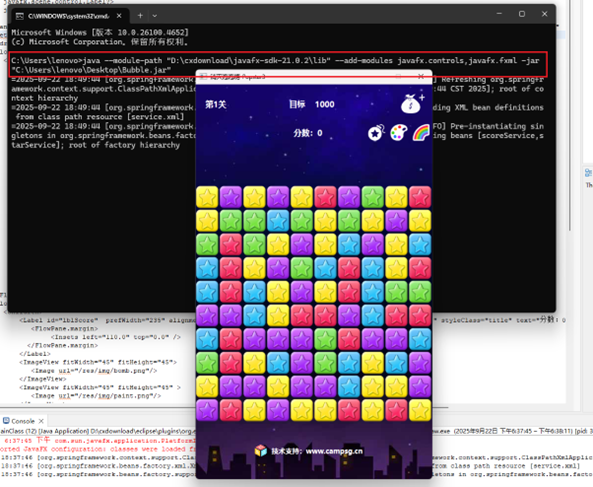Click the Bubble.jar path line in terminal

91,70
